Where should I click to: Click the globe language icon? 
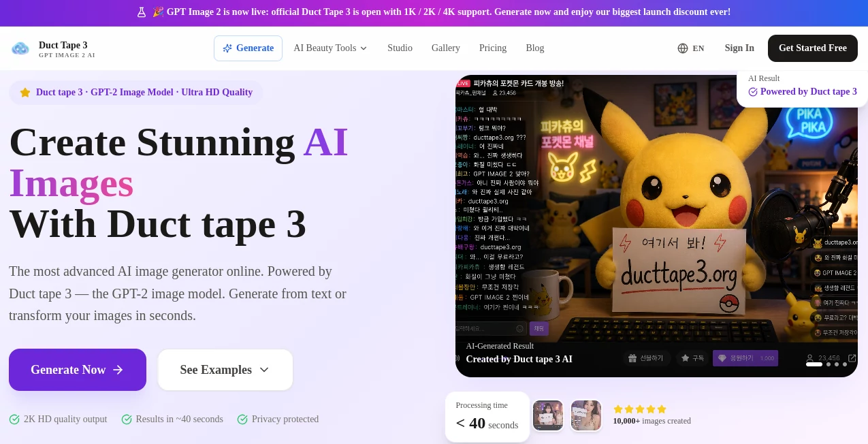(683, 48)
